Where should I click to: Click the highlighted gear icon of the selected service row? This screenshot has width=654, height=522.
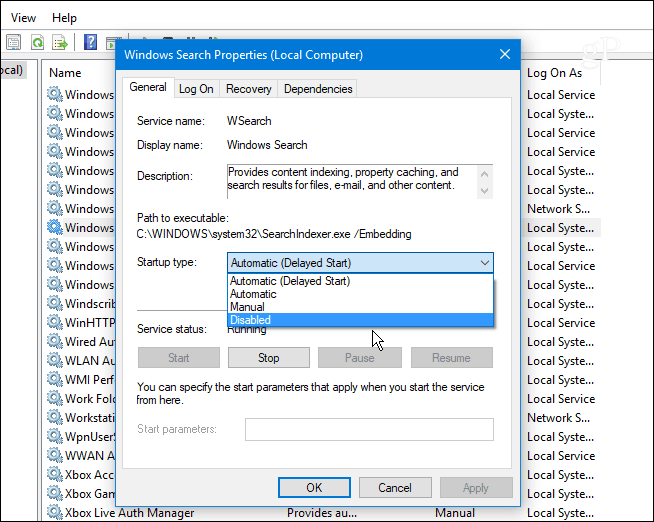click(55, 227)
